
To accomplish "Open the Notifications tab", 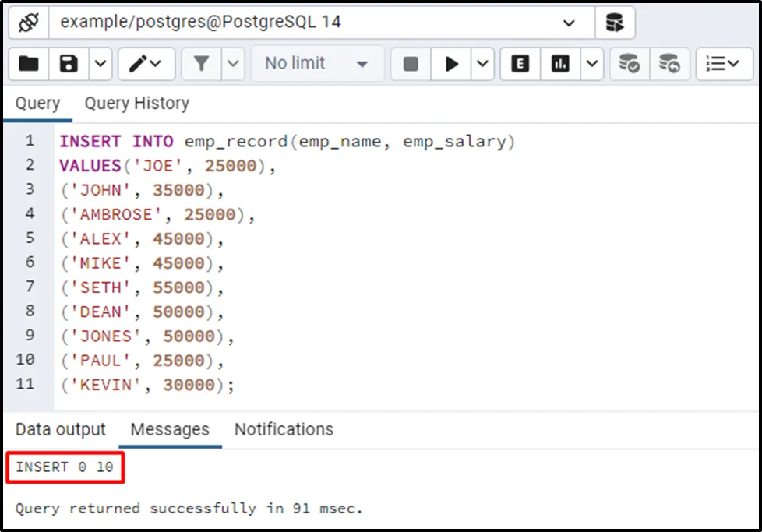I will click(284, 429).
